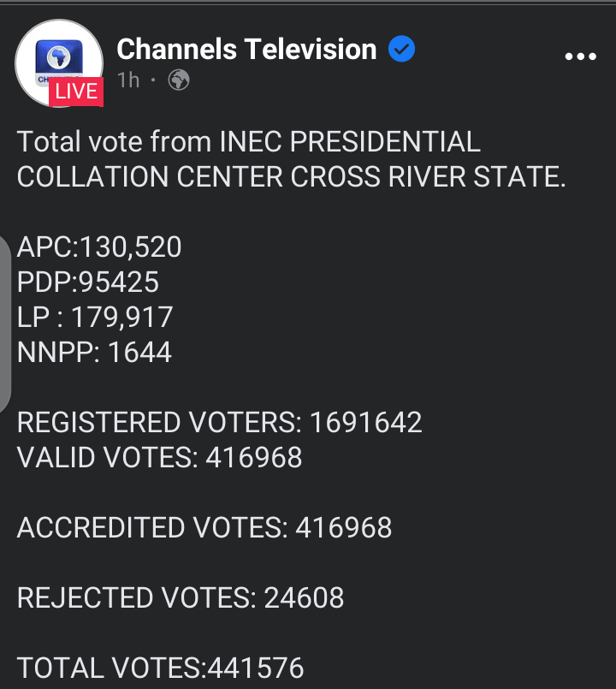Tap the red LIVE badge
Viewport: 616px width, 689px height.
click(76, 92)
